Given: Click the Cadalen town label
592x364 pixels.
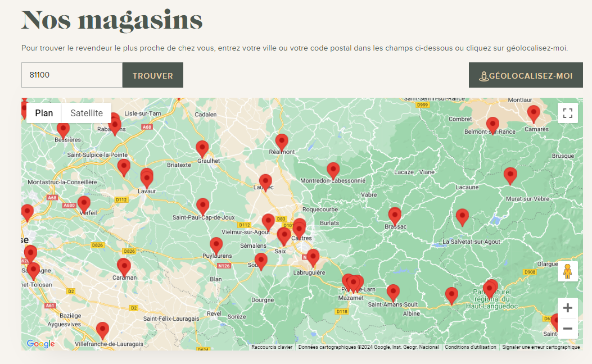Looking at the screenshot, I should point(206,114).
